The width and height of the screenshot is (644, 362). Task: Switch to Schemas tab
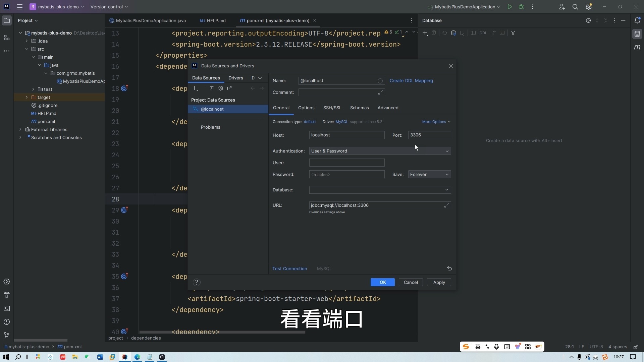[360, 108]
